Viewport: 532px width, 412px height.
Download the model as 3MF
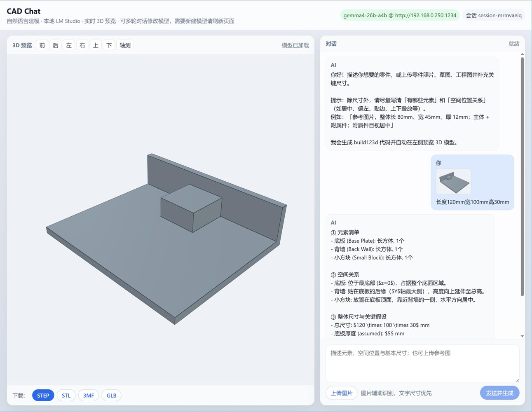point(89,396)
